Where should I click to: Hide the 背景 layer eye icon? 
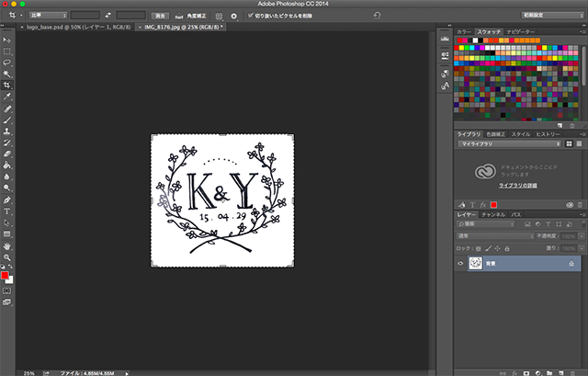(460, 264)
